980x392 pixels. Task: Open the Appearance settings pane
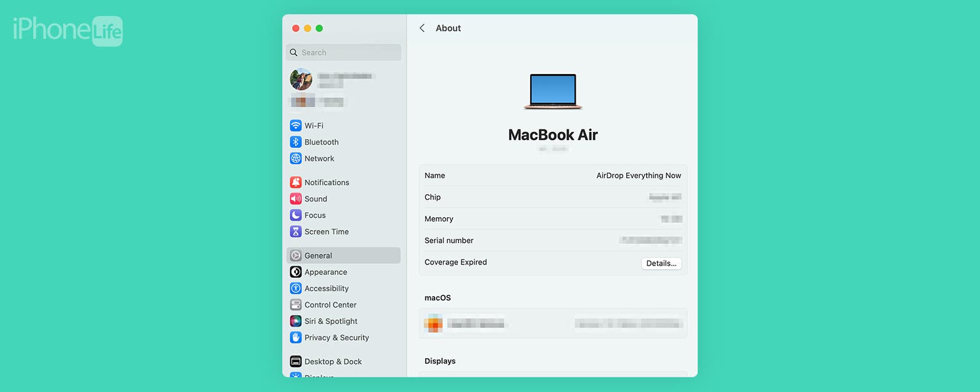[x=325, y=272]
